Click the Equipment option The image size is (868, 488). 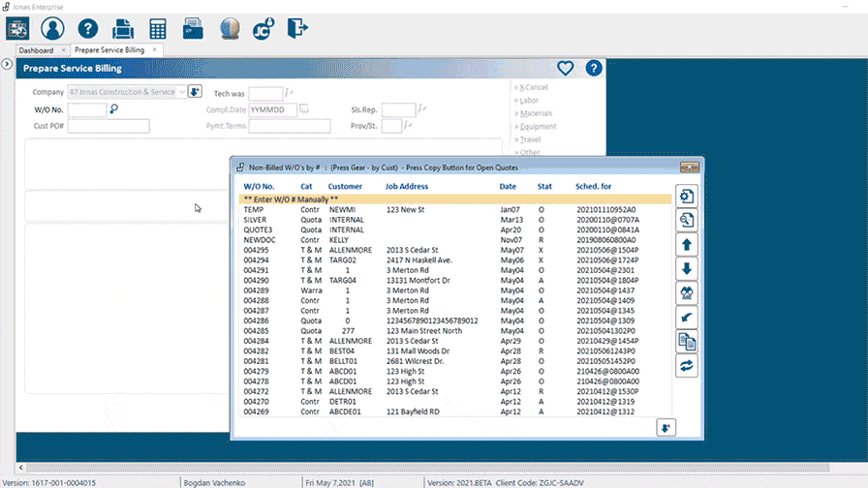(x=538, y=127)
